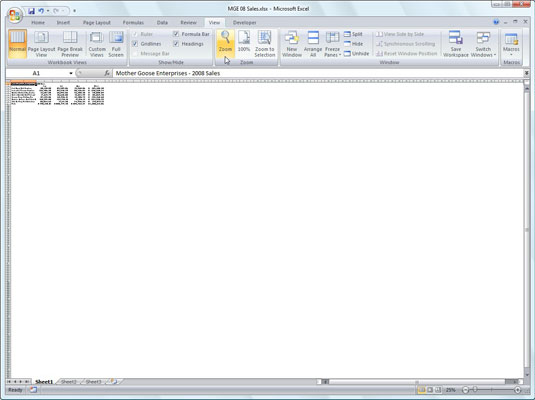
Task: Click the macro recording status bar icon
Action: pyautogui.click(x=33, y=390)
